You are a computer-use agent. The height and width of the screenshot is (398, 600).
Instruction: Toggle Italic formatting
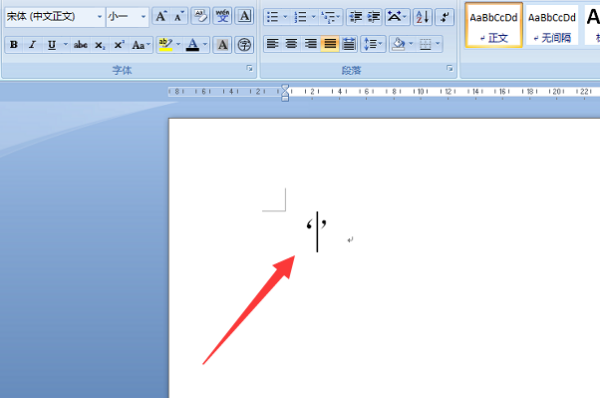coord(33,45)
